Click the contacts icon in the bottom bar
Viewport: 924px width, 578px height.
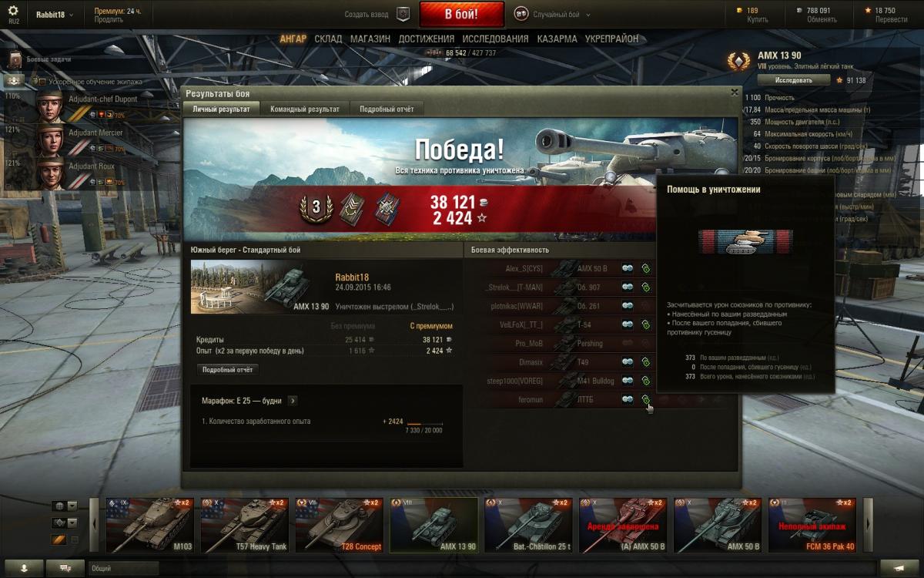click(x=25, y=567)
